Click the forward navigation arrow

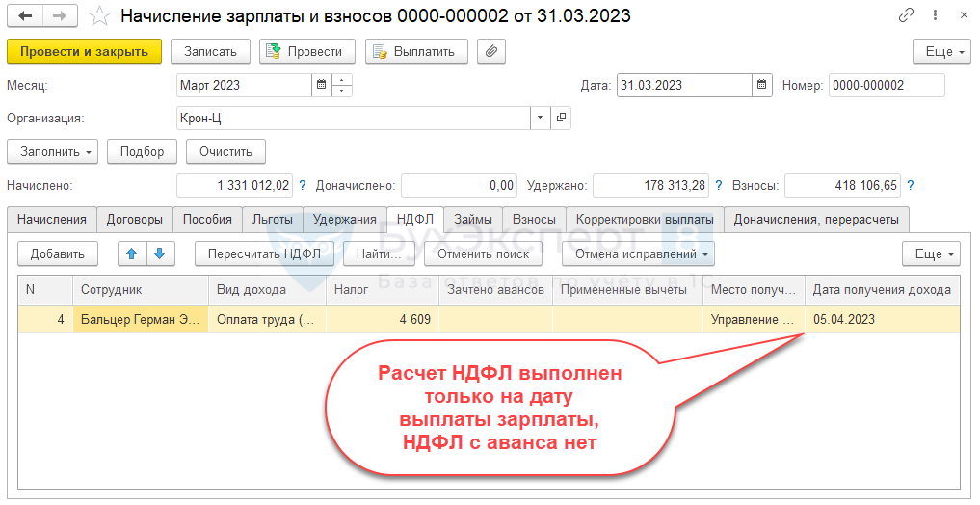click(x=59, y=15)
